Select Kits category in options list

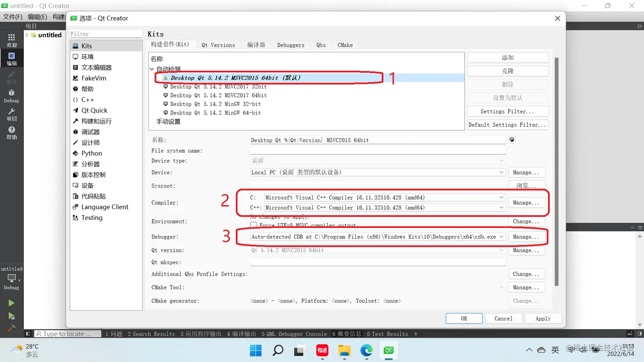(x=106, y=46)
